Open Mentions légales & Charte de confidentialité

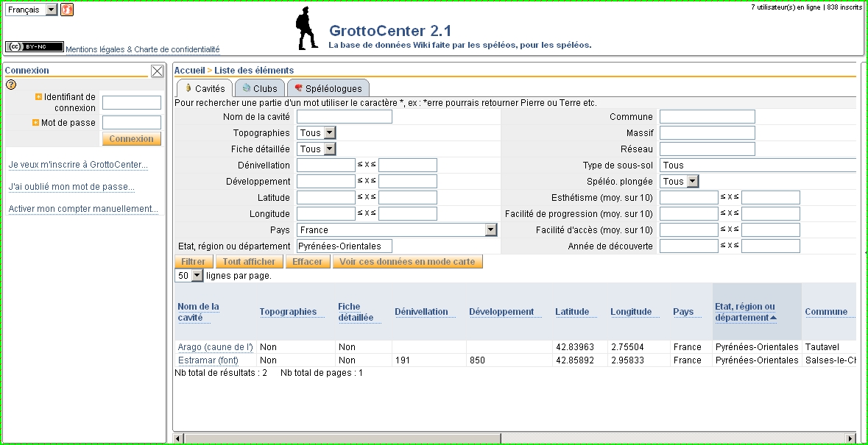143,50
